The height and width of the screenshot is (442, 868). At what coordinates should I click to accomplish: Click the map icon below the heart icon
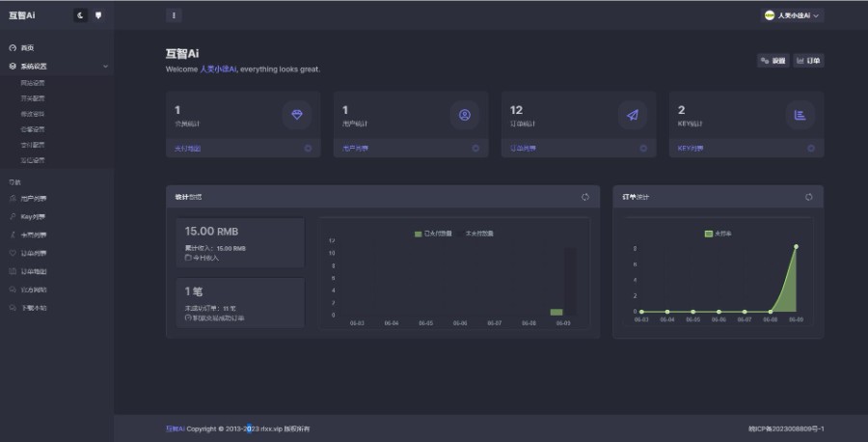pyautogui.click(x=13, y=271)
